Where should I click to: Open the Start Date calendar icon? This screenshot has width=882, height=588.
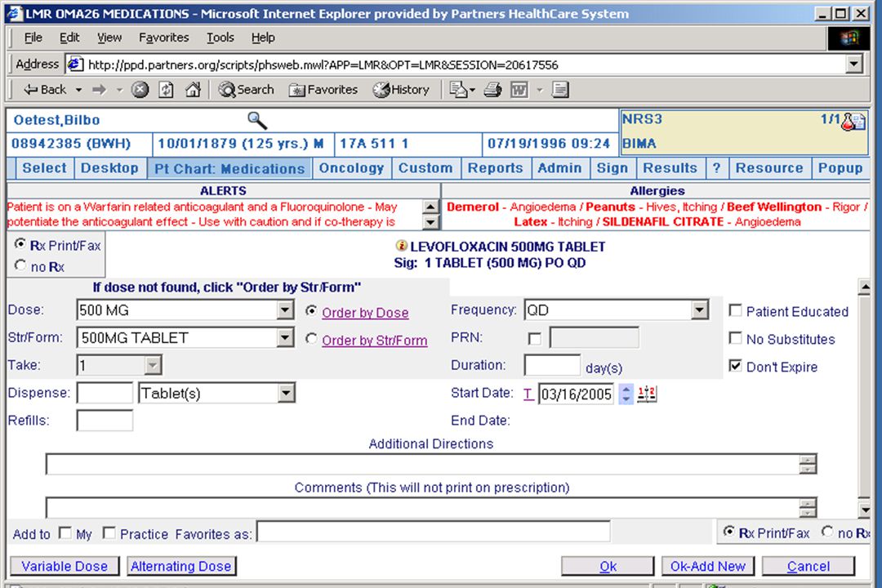(x=647, y=394)
